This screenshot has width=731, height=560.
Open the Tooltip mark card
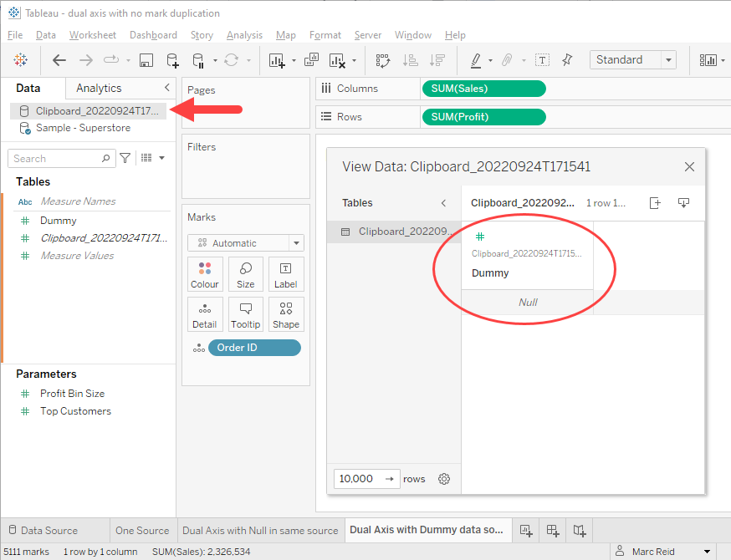(246, 314)
